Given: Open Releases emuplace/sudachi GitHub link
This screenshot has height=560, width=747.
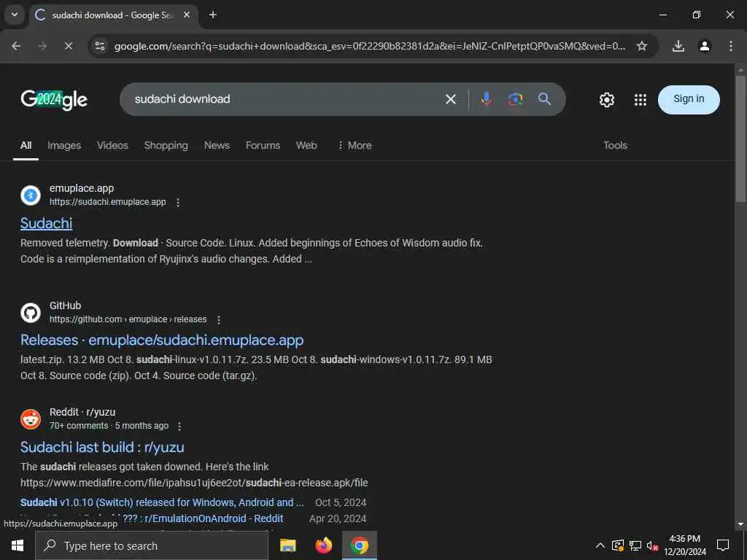Looking at the screenshot, I should 162,340.
